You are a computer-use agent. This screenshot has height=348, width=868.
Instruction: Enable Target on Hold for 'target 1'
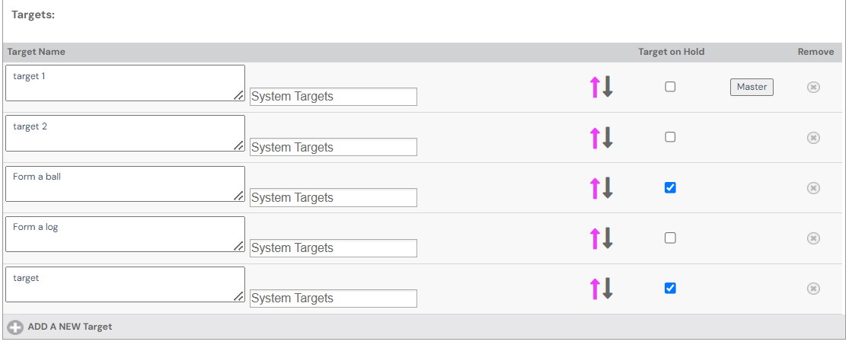click(670, 87)
